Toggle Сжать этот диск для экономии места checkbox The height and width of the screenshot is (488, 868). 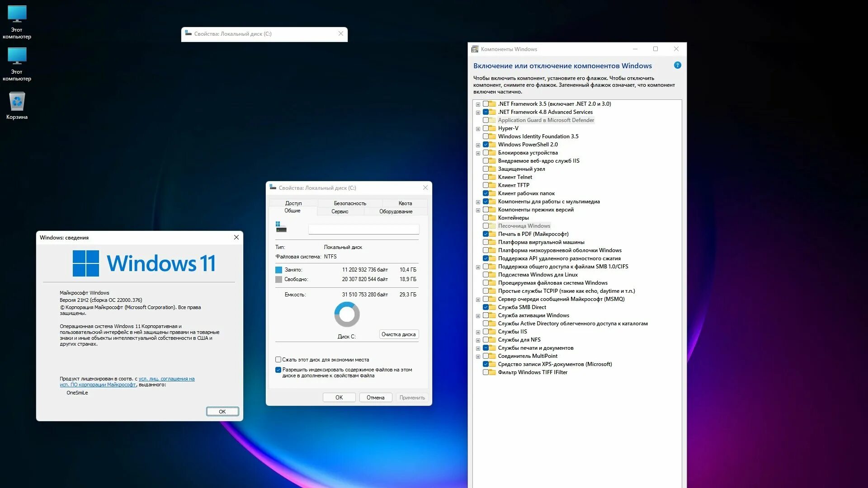(x=278, y=359)
